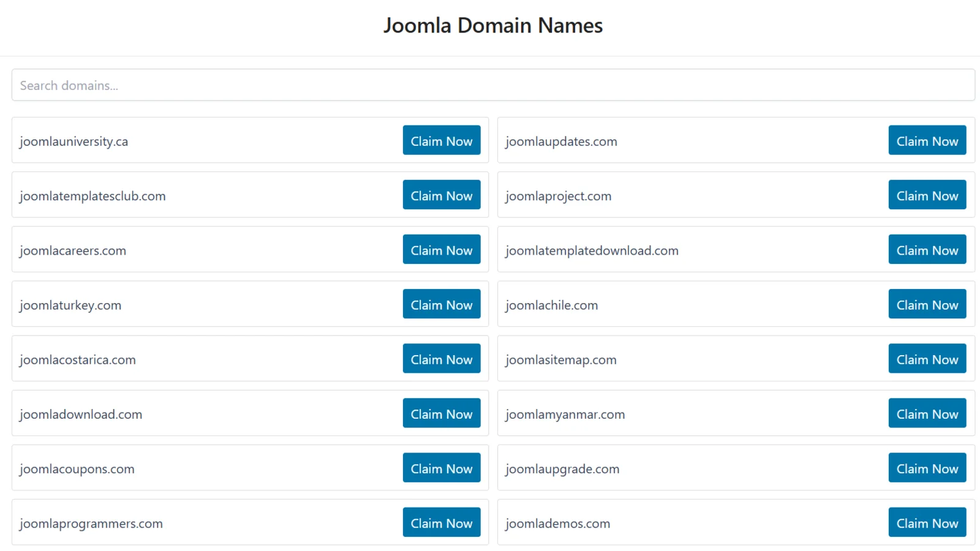Select the joomlauniversity.ca domain text

coord(74,141)
